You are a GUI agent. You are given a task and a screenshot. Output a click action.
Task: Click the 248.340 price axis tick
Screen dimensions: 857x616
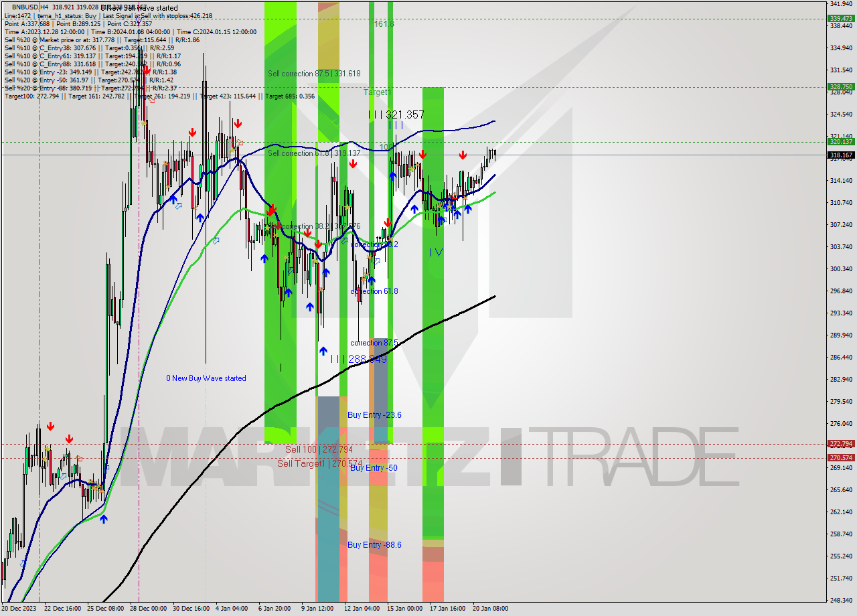click(x=840, y=600)
